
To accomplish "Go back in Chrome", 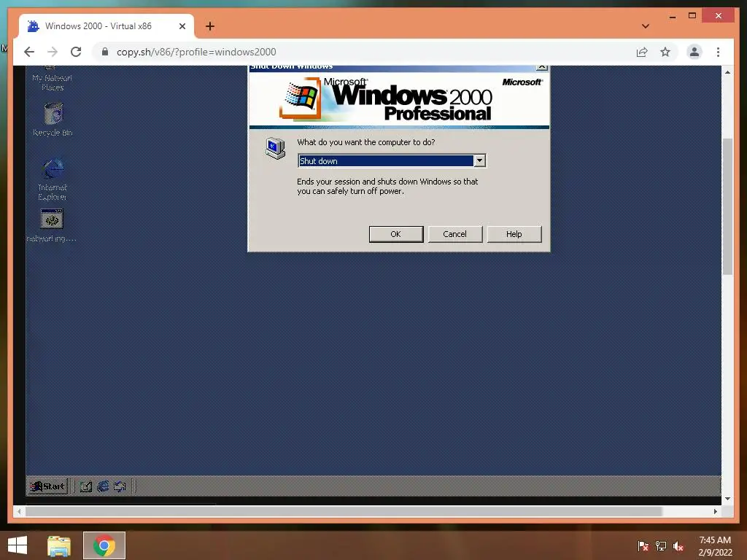I will coord(29,52).
